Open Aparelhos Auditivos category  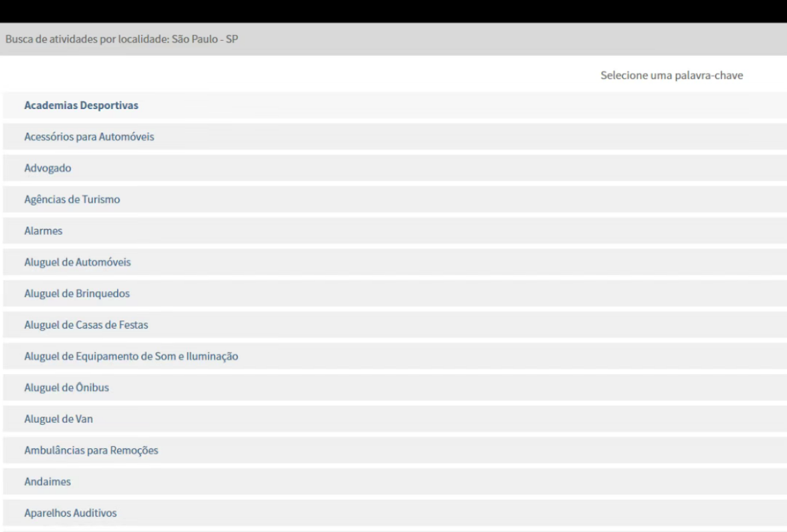pyautogui.click(x=70, y=513)
